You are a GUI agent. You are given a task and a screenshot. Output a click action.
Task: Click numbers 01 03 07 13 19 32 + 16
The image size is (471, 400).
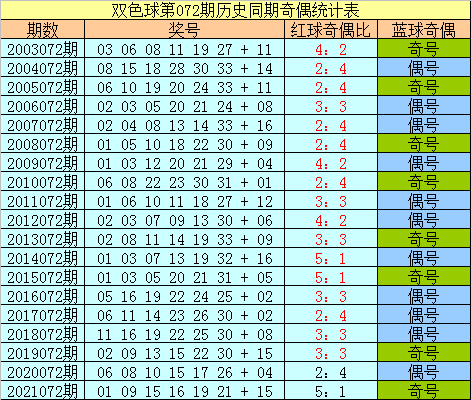(184, 259)
